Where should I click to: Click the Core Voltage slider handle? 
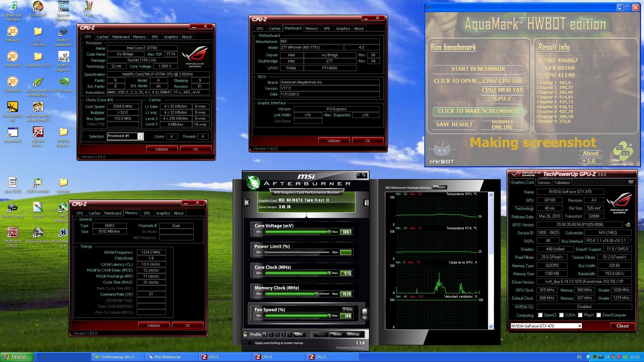click(x=329, y=232)
